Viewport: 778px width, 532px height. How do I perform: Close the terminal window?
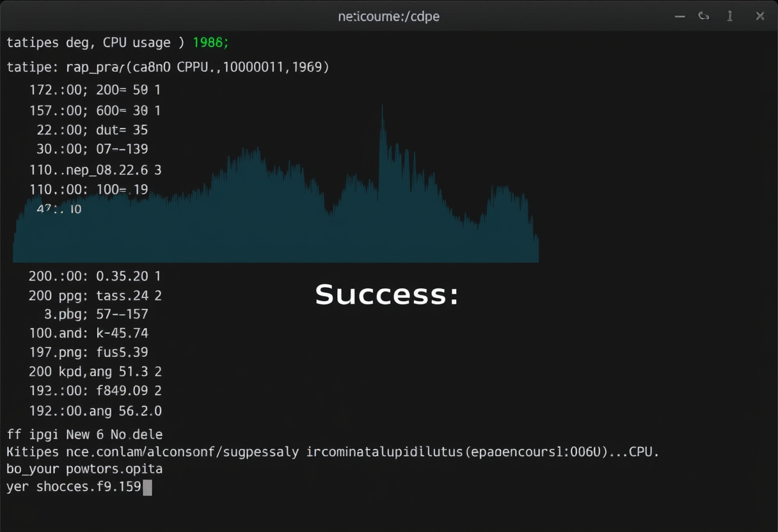tap(760, 16)
